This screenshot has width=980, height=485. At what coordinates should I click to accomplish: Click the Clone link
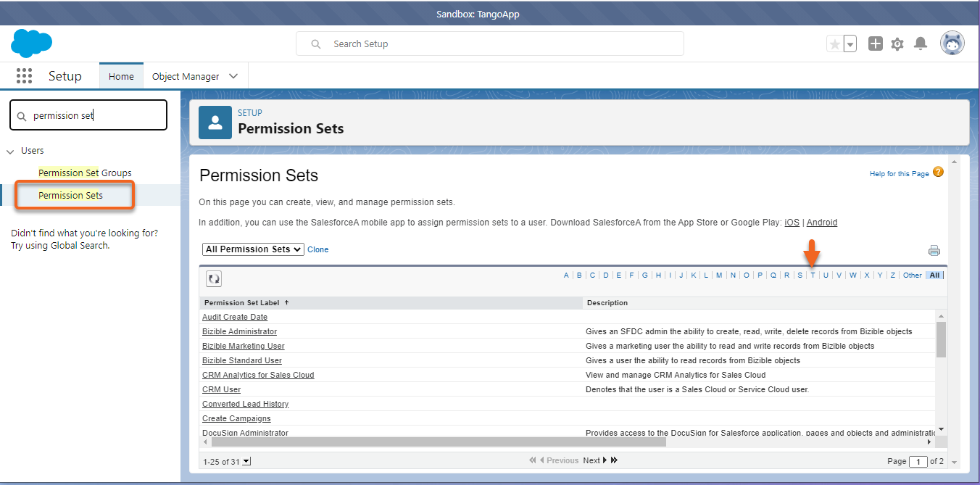coord(317,249)
